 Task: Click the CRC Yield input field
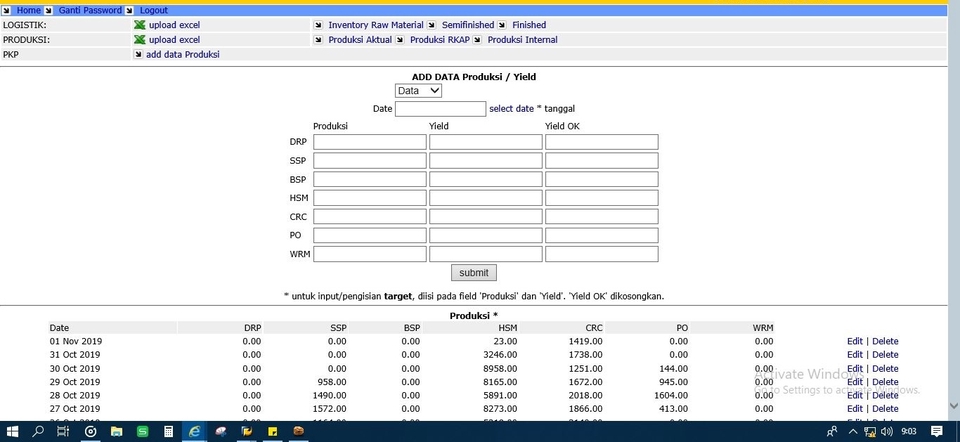[486, 217]
